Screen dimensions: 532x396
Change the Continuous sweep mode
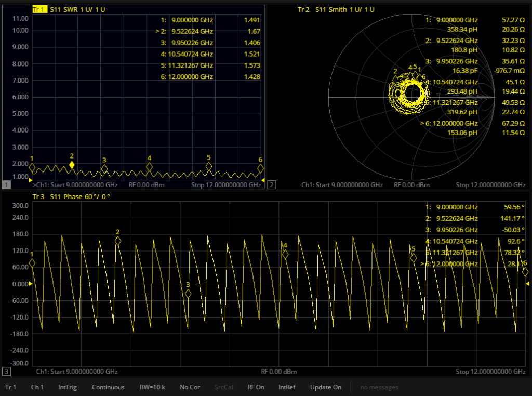point(108,387)
